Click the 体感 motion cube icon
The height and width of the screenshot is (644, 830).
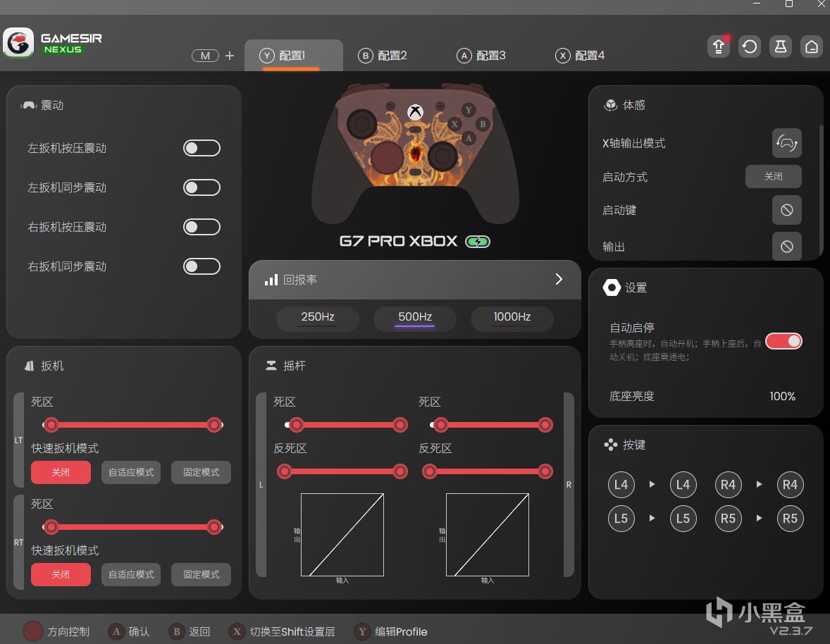point(611,105)
